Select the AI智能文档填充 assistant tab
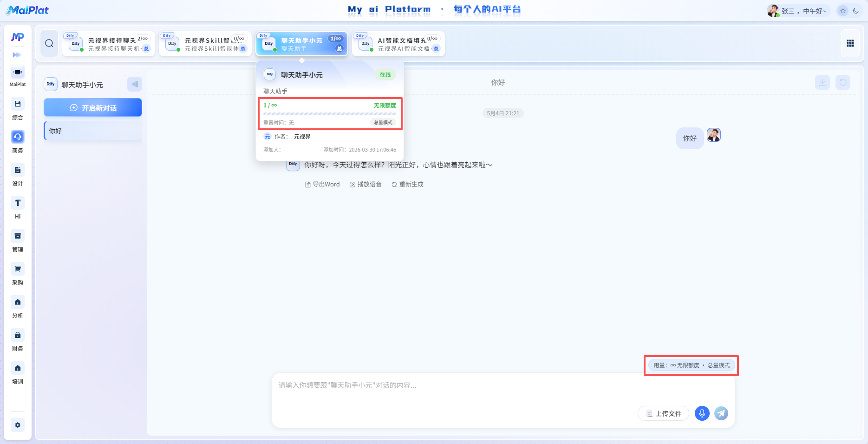 click(x=398, y=44)
